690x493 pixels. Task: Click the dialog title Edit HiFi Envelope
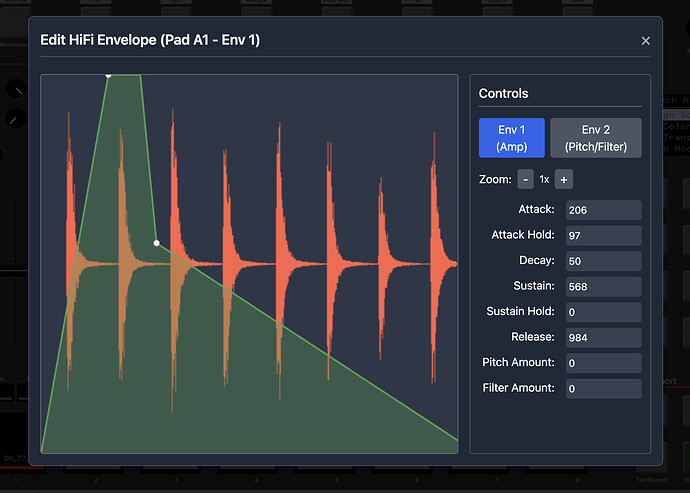click(150, 40)
